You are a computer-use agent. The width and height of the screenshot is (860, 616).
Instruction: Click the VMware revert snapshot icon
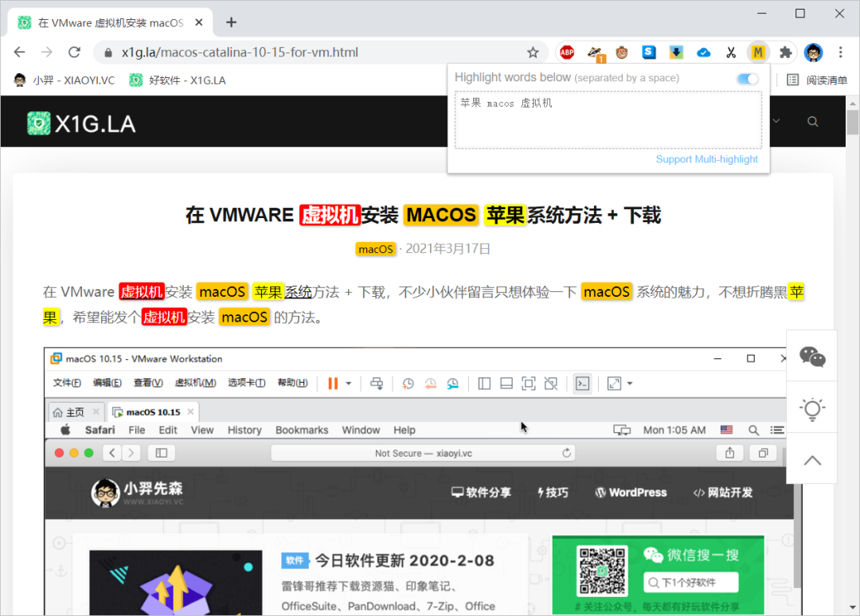coord(431,384)
